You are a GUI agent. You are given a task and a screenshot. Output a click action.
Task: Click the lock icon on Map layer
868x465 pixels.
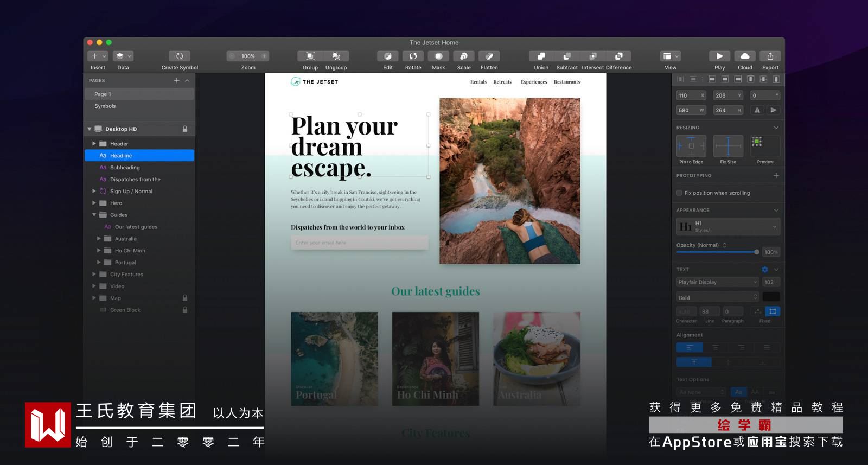click(185, 298)
